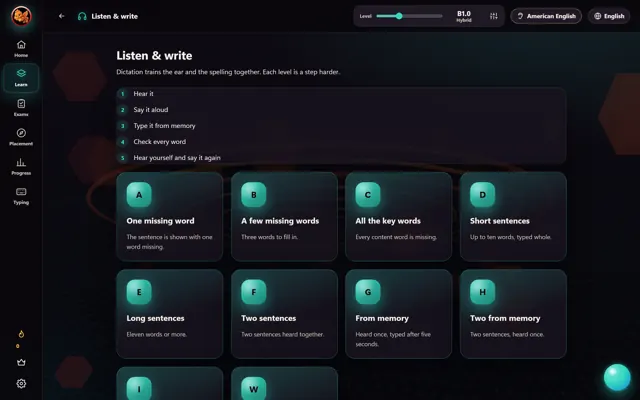Click the letter A badge
Viewport: 640px width, 400px height.
coord(139,195)
